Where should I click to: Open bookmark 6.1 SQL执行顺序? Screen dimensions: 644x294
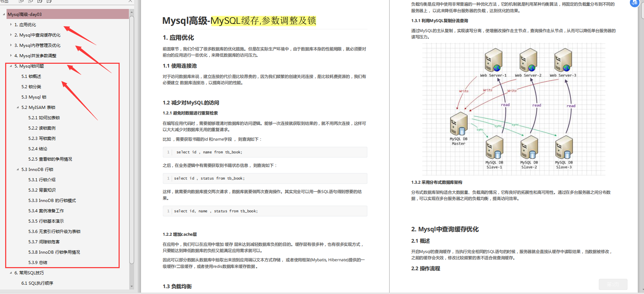37,283
